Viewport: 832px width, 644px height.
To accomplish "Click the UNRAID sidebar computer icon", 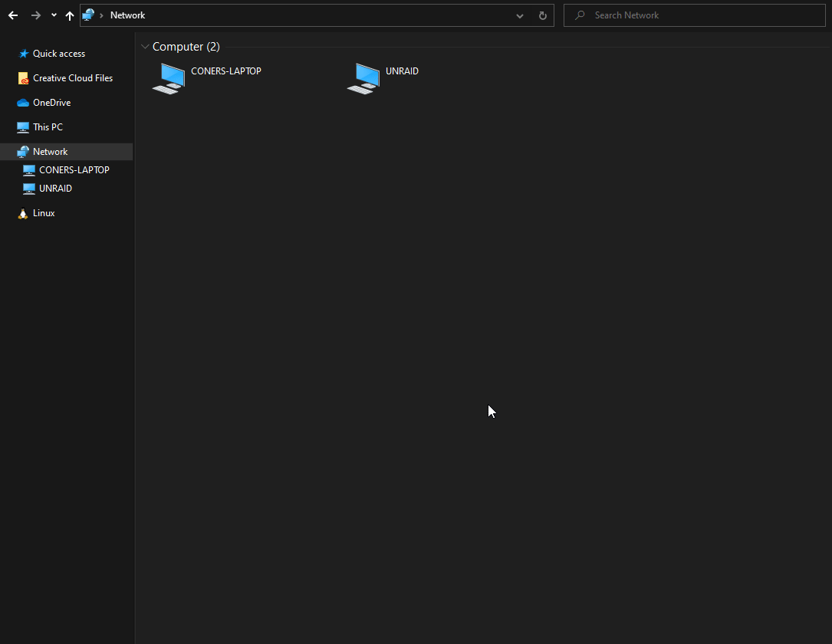I will (x=29, y=189).
